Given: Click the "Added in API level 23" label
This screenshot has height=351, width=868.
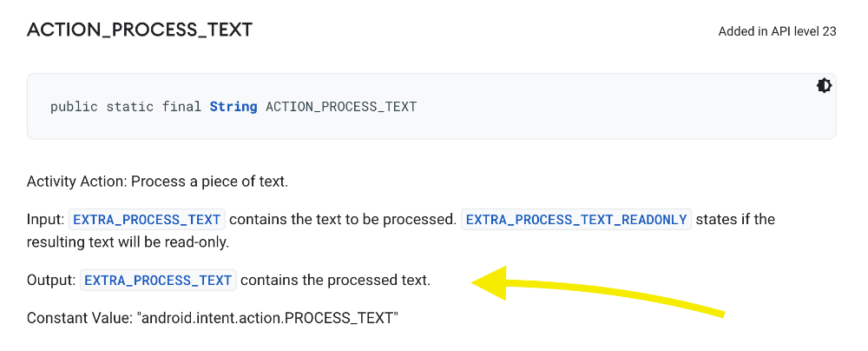Looking at the screenshot, I should pos(777,31).
